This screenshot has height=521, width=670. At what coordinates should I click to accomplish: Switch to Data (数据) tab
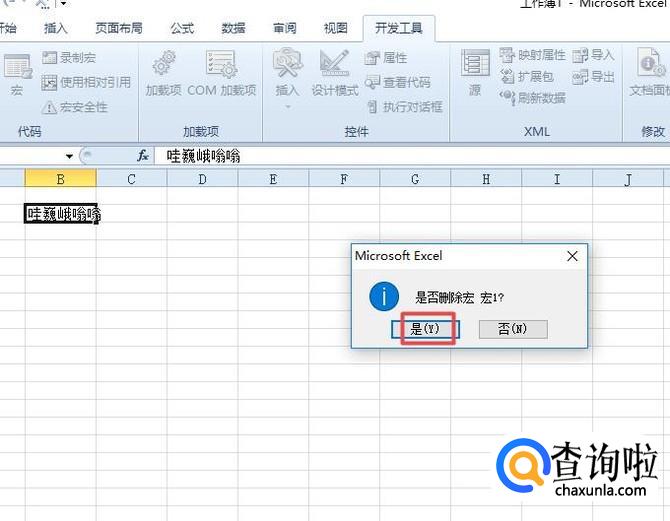click(x=234, y=28)
